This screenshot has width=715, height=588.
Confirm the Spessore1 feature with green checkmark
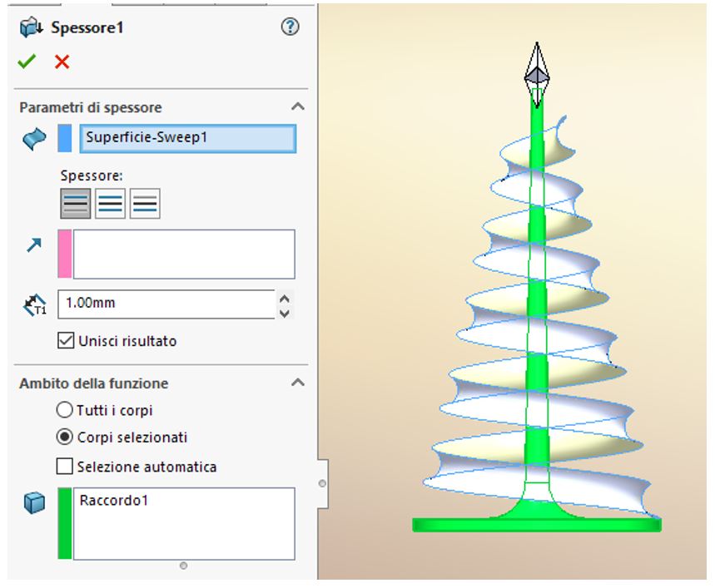click(x=27, y=61)
